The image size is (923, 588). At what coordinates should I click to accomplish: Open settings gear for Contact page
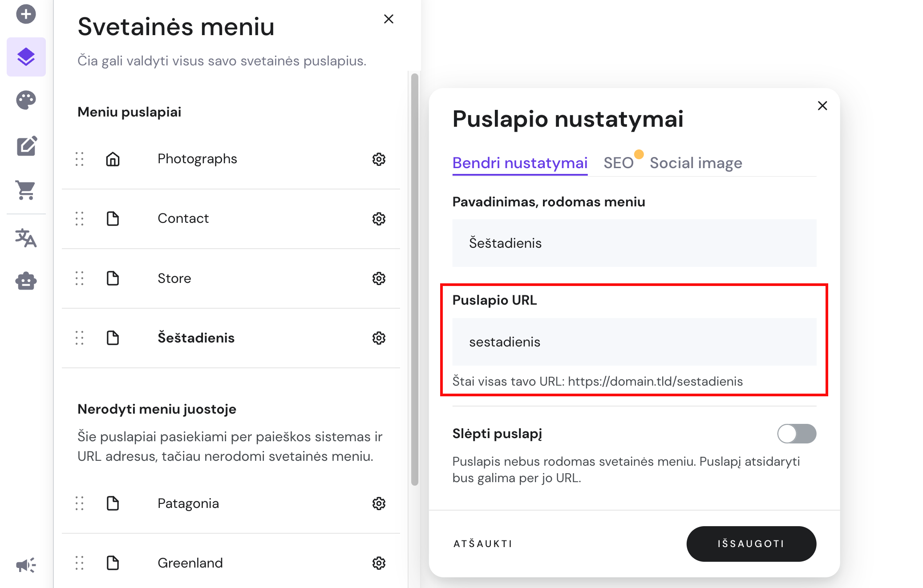tap(379, 219)
